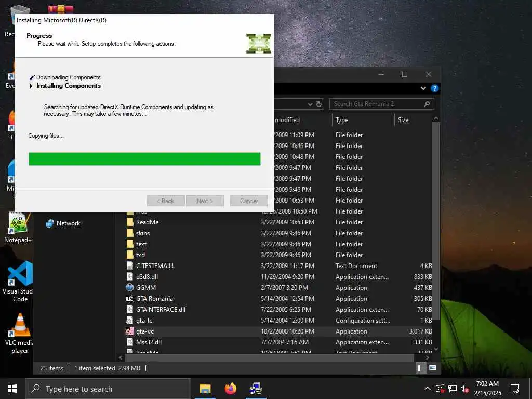Image resolution: width=532 pixels, height=399 pixels.
Task: Expand the Explorer ribbon chevron
Action: 423,88
